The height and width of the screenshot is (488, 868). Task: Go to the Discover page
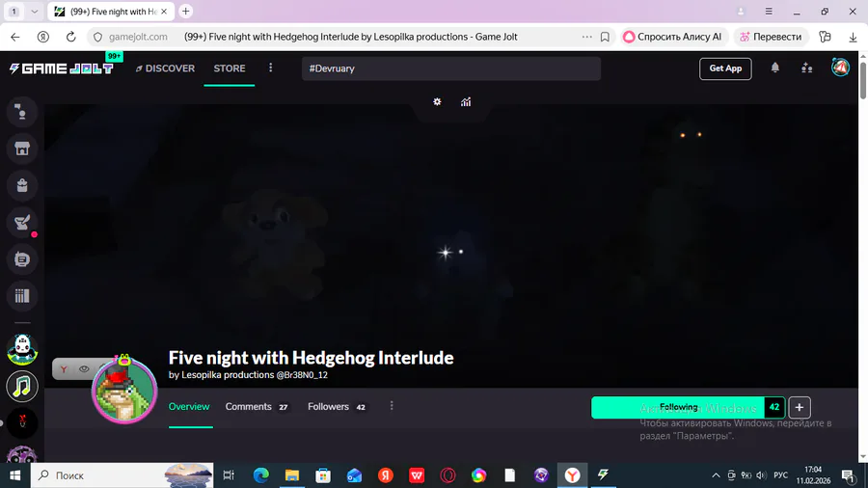(x=165, y=68)
